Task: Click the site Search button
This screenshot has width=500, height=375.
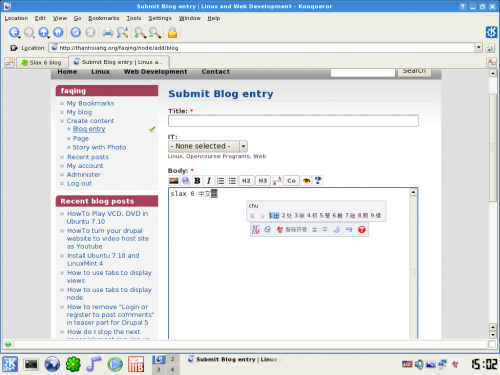Action: [x=414, y=71]
